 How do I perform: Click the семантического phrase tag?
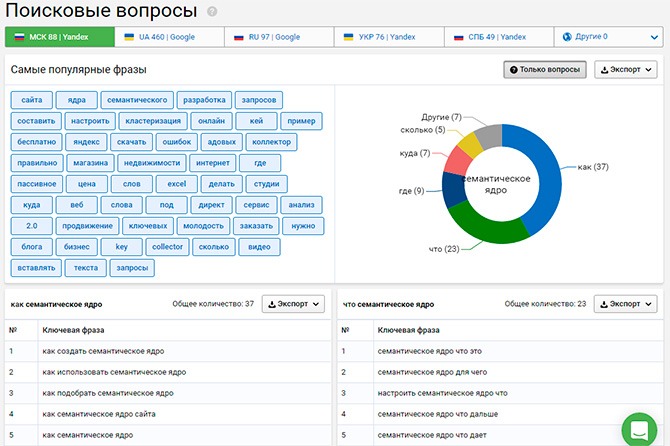[x=137, y=100]
